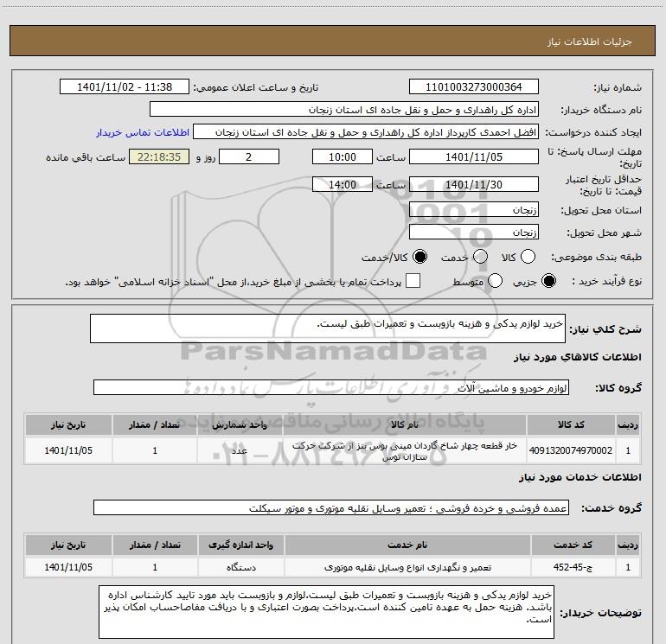Click the buyer organization name field

pos(344,110)
